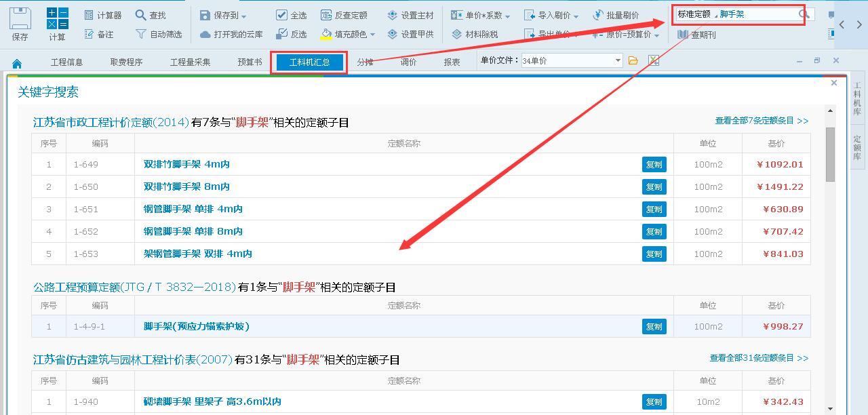Open the 计算器 calculator tool
This screenshot has width=868, height=415.
tap(103, 15)
